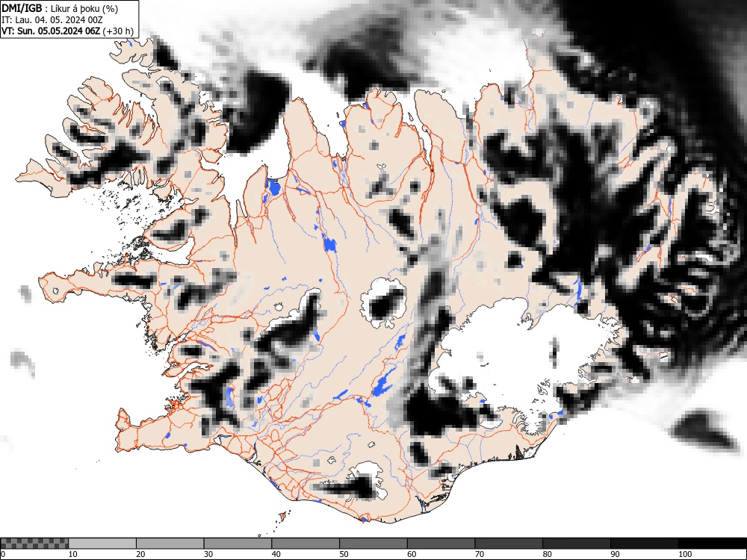
Task: Click the legend label '100'
Action: 684,554
